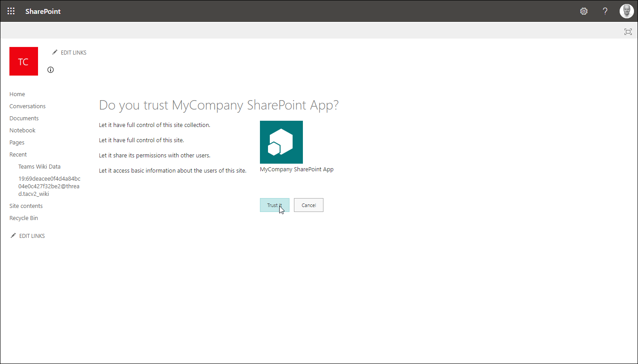The height and width of the screenshot is (364, 638).
Task: Open the user profile picture menu
Action: point(626,11)
